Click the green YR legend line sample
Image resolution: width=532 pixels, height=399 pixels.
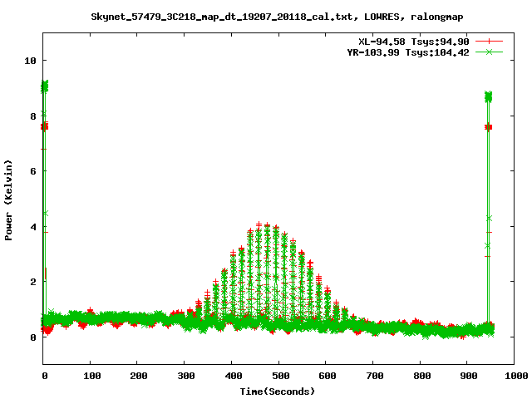pos(489,52)
